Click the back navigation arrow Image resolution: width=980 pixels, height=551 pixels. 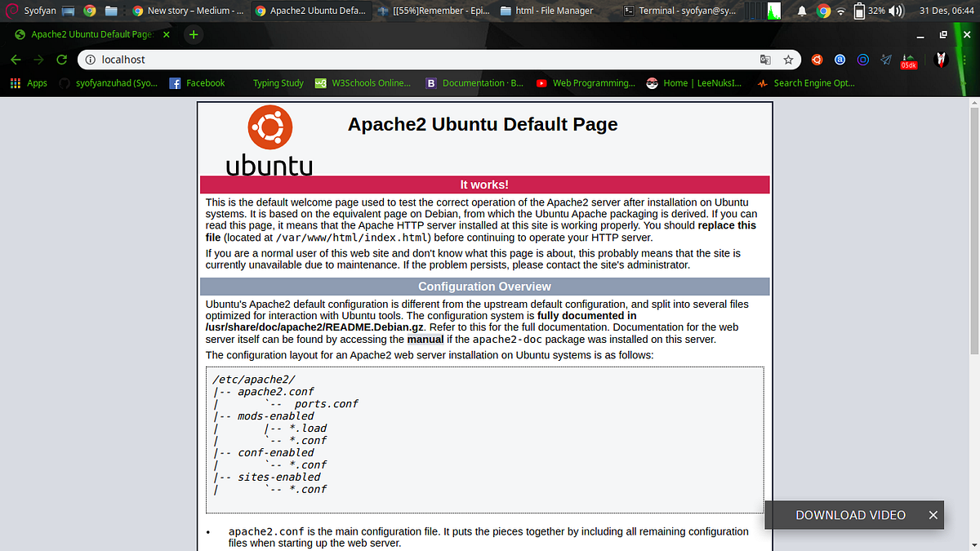tap(16, 60)
